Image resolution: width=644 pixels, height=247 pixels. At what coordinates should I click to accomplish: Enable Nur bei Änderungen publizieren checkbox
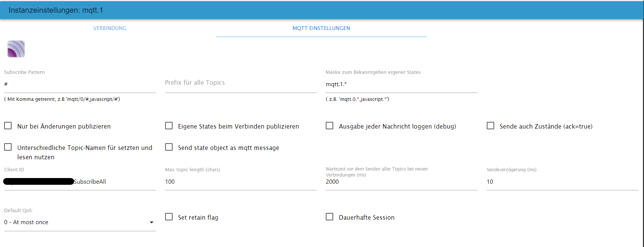tap(8, 126)
